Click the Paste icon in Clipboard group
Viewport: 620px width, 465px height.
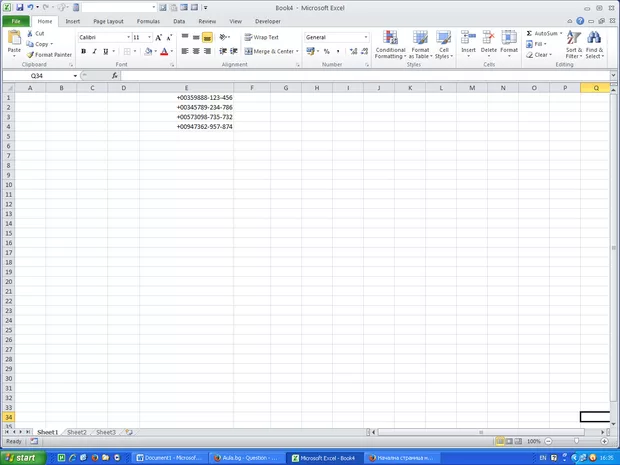14,40
